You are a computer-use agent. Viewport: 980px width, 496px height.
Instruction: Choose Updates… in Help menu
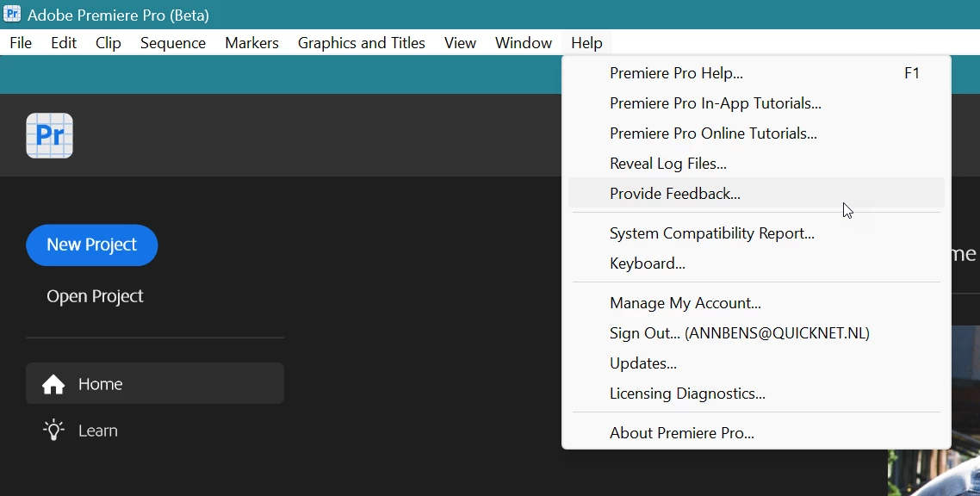pyautogui.click(x=756, y=363)
